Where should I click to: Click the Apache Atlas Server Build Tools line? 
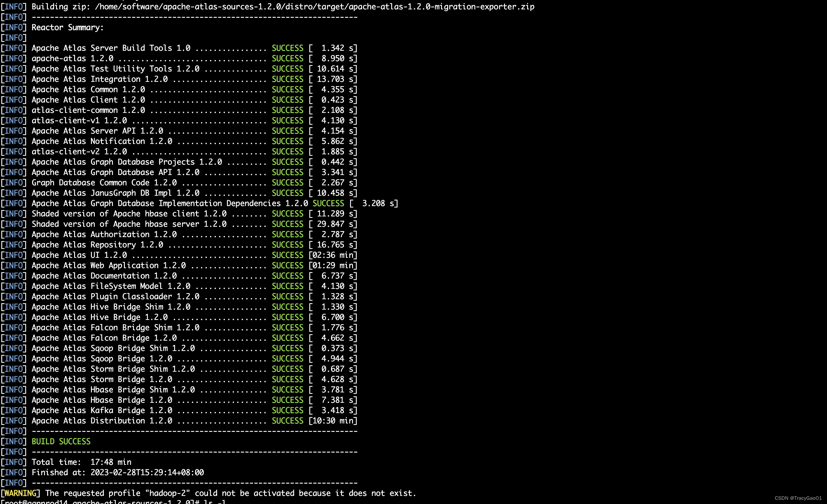tap(111, 48)
